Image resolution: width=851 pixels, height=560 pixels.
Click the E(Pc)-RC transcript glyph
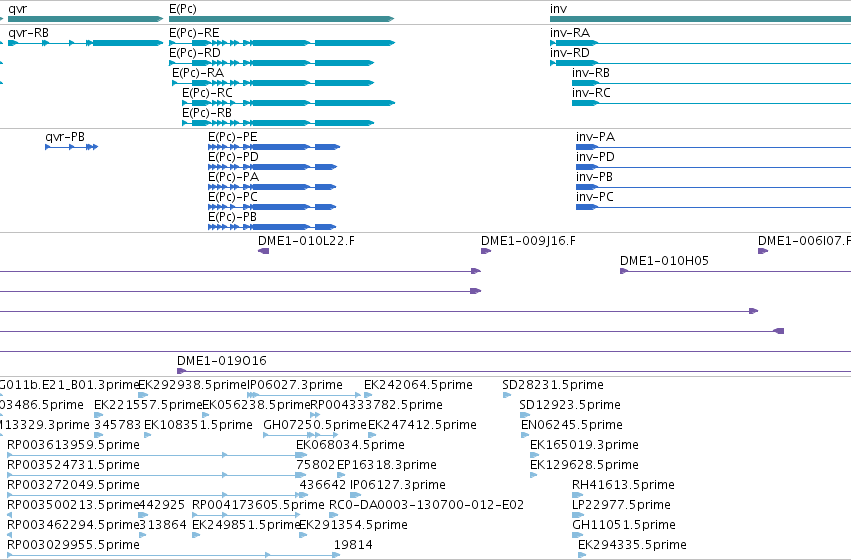pyautogui.click(x=289, y=103)
